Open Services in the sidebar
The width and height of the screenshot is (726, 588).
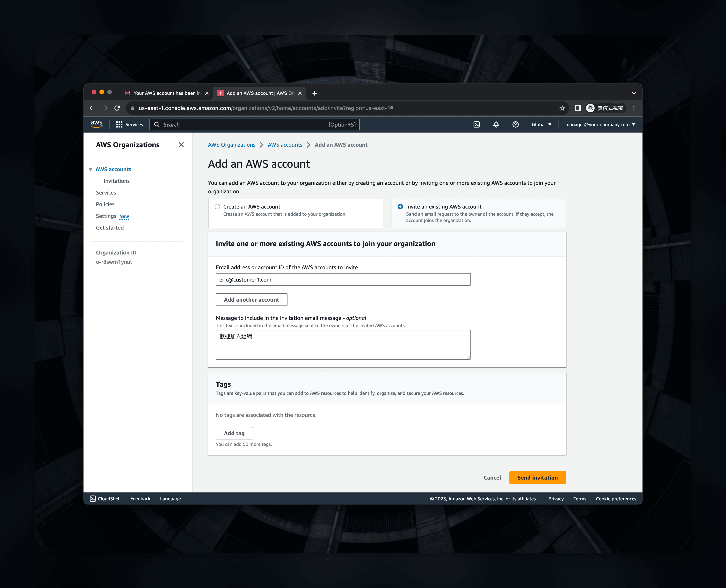[x=106, y=192]
